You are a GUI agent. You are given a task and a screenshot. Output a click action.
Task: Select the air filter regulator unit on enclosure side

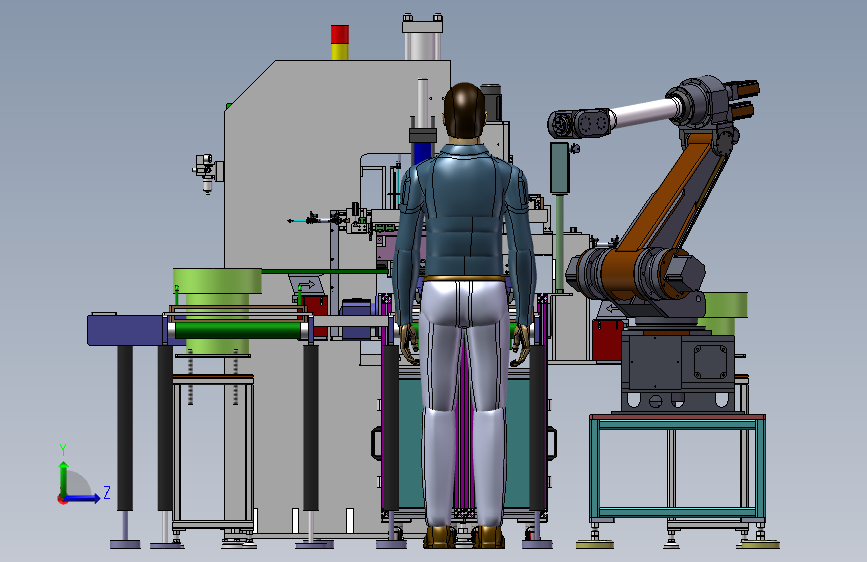click(207, 173)
